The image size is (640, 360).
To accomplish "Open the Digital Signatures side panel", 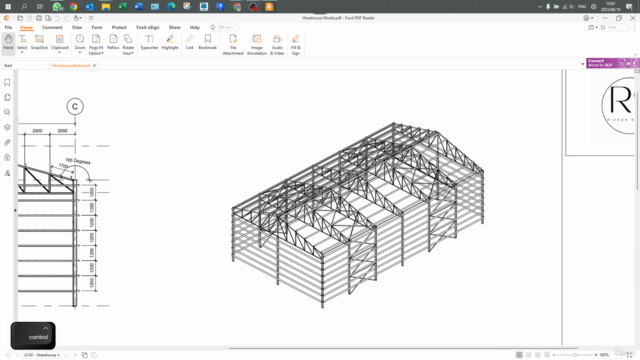I will pyautogui.click(x=7, y=173).
